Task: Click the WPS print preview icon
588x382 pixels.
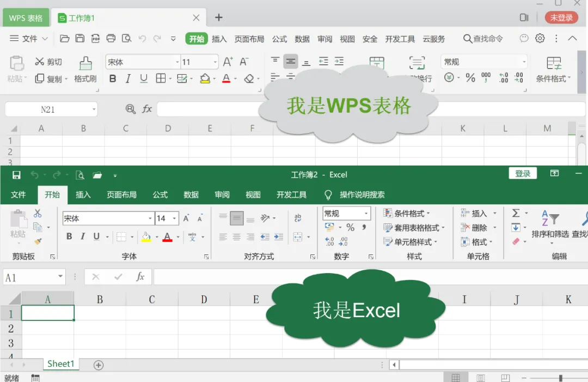Action: click(127, 38)
